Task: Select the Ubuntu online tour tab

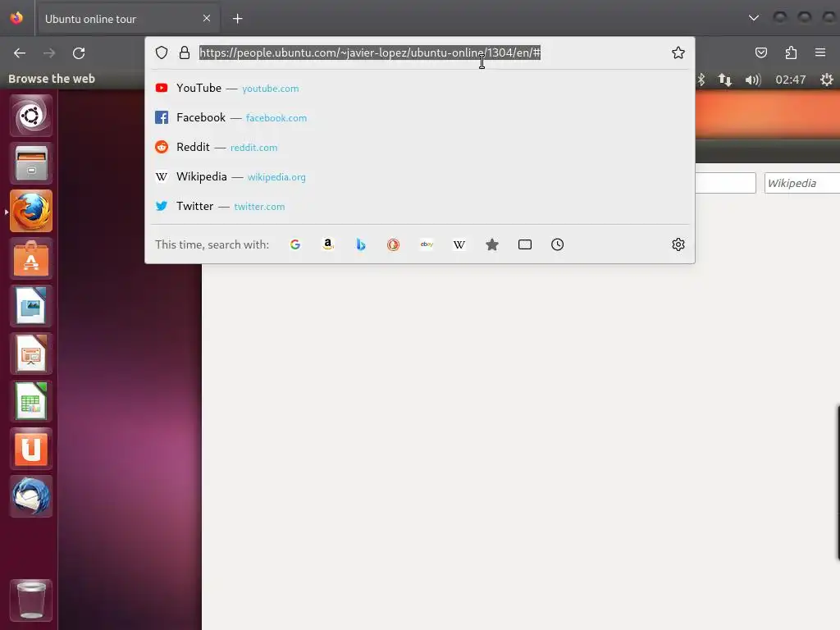Action: pos(127,19)
